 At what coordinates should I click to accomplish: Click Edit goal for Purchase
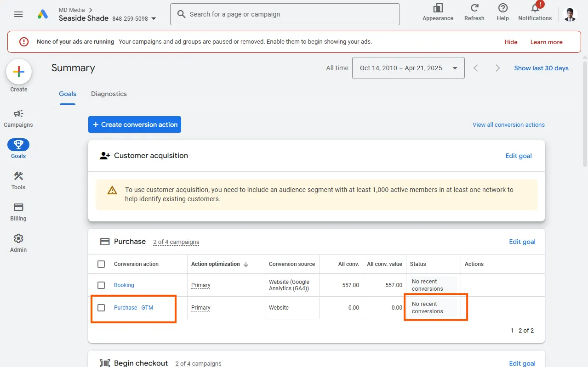coord(522,242)
